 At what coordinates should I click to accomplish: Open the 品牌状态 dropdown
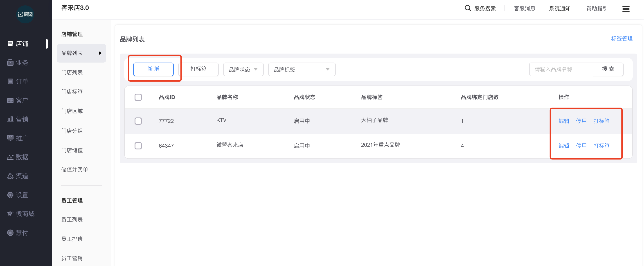tap(243, 69)
